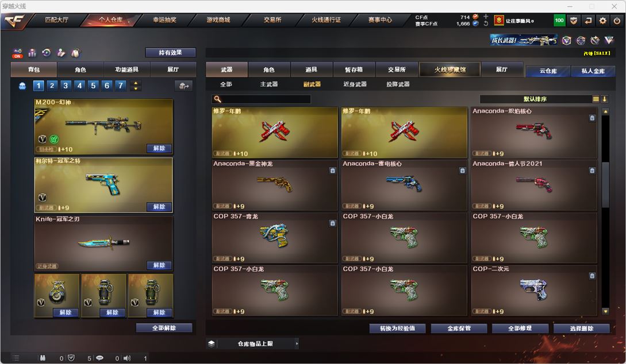The image size is (626, 364).
Task: Expand the 仓库物品上限 arrow
Action: click(297, 344)
